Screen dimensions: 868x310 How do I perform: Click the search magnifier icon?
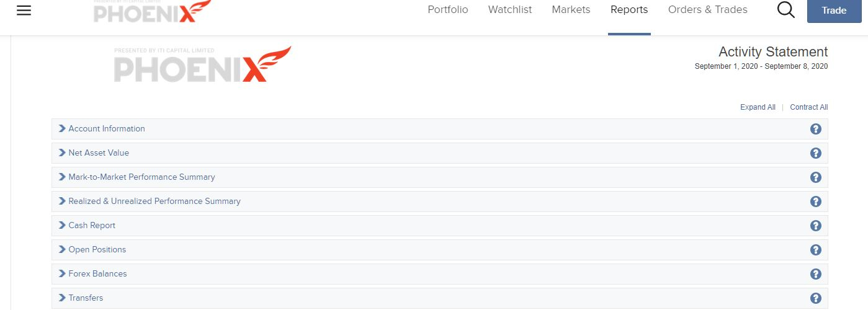[x=785, y=10]
